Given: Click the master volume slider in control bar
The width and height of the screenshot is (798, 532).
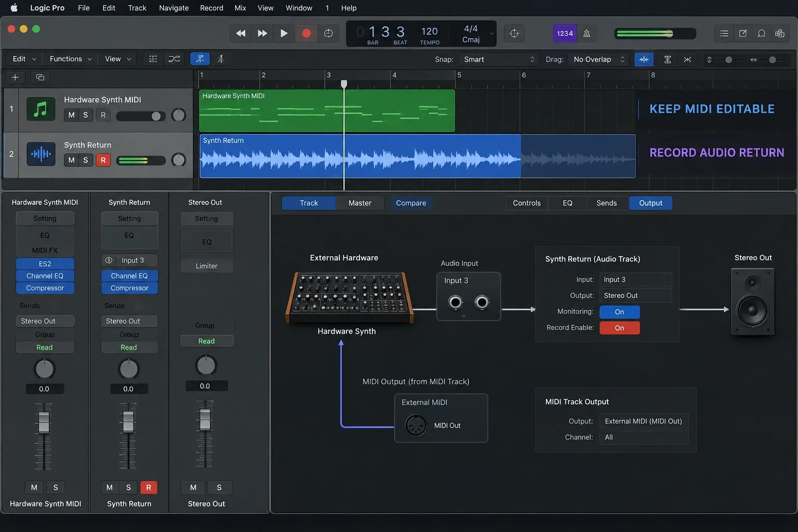Looking at the screenshot, I should [x=655, y=34].
